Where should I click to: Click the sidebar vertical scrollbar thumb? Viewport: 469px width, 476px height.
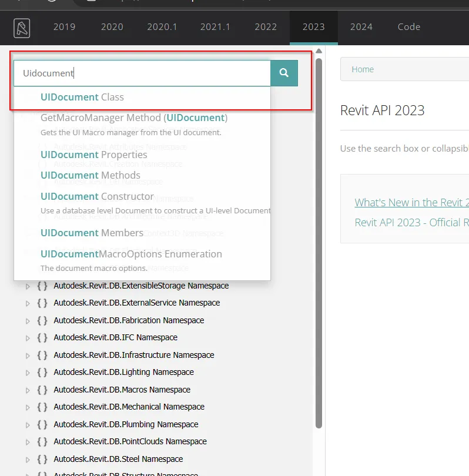(319, 243)
